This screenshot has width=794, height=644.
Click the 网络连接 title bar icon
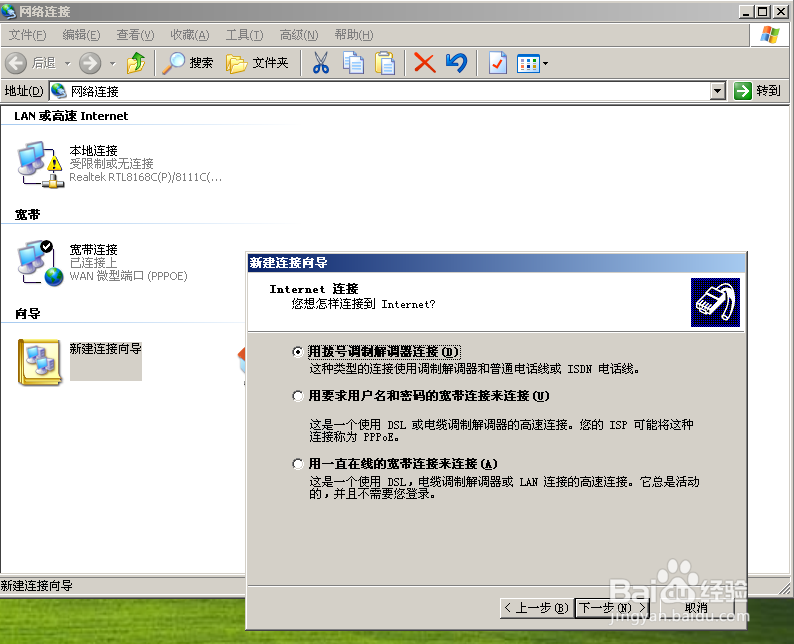(9, 11)
